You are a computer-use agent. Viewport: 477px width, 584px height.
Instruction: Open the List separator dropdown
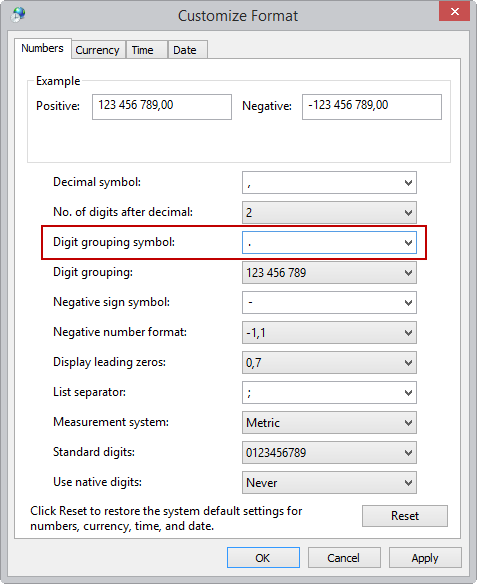(329, 393)
